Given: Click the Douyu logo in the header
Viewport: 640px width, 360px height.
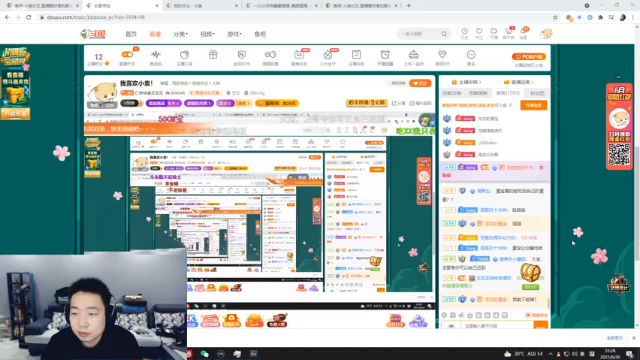Looking at the screenshot, I should click(x=93, y=34).
